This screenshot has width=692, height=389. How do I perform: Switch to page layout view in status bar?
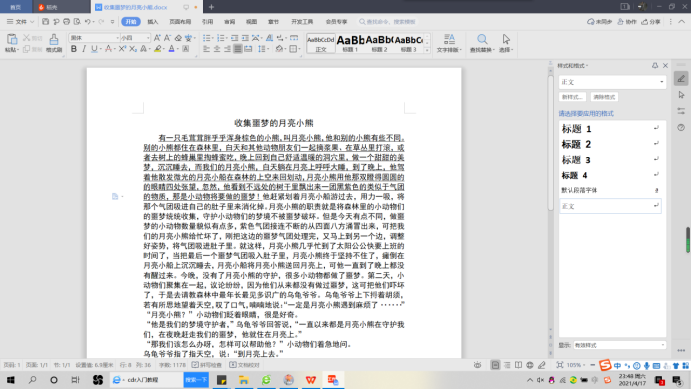coord(496,365)
